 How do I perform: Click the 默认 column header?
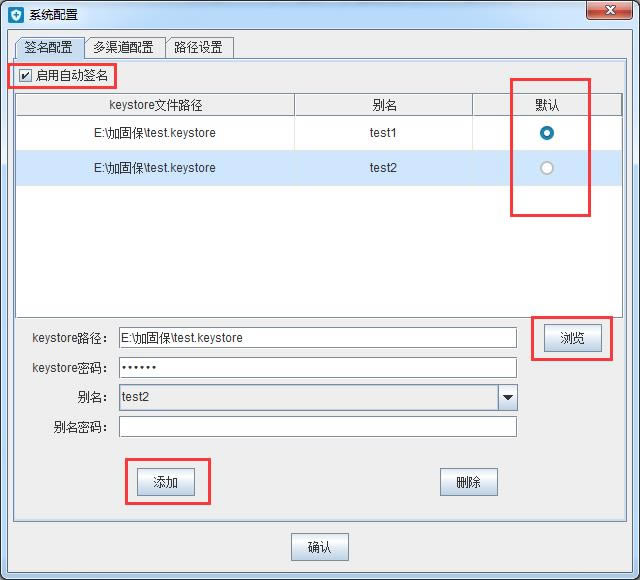(x=547, y=105)
